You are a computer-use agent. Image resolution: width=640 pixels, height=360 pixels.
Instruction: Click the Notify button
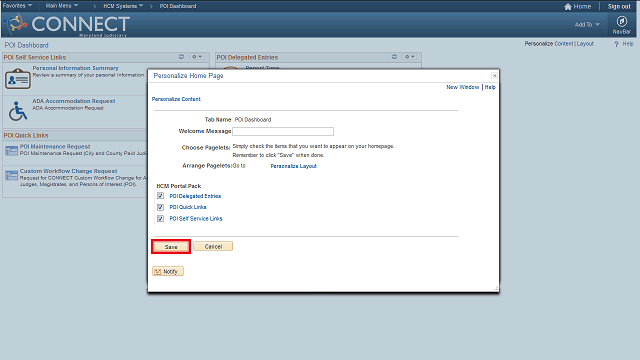[x=168, y=271]
